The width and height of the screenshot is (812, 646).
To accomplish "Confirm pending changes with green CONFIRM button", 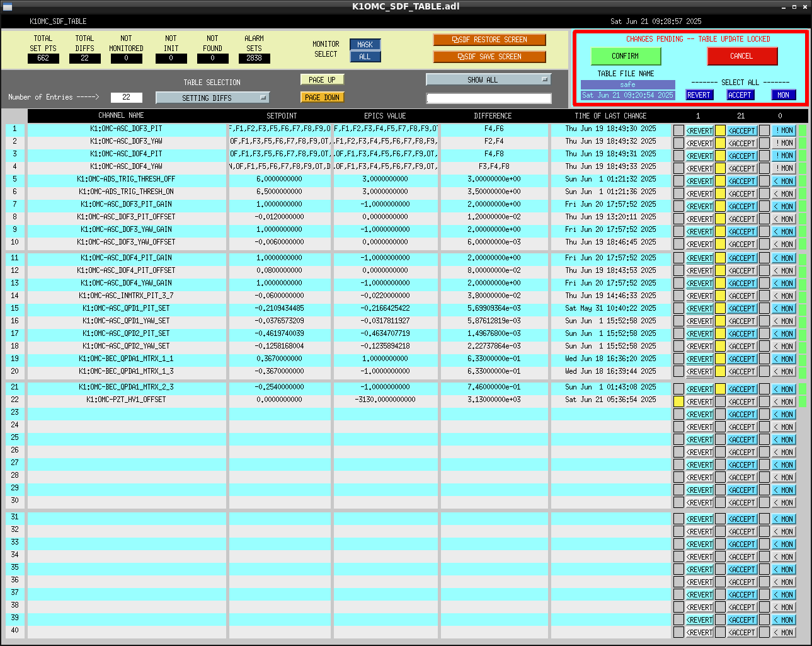I will [x=626, y=56].
